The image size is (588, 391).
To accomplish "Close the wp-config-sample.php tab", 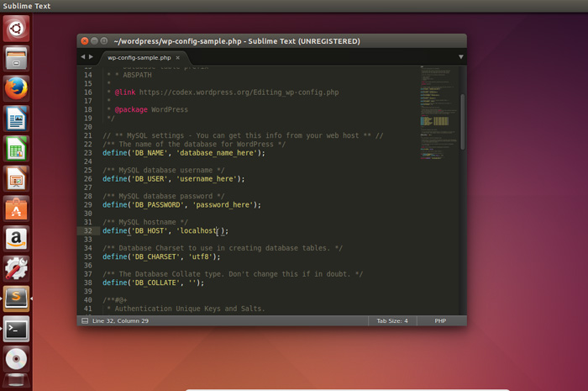I will [178, 57].
